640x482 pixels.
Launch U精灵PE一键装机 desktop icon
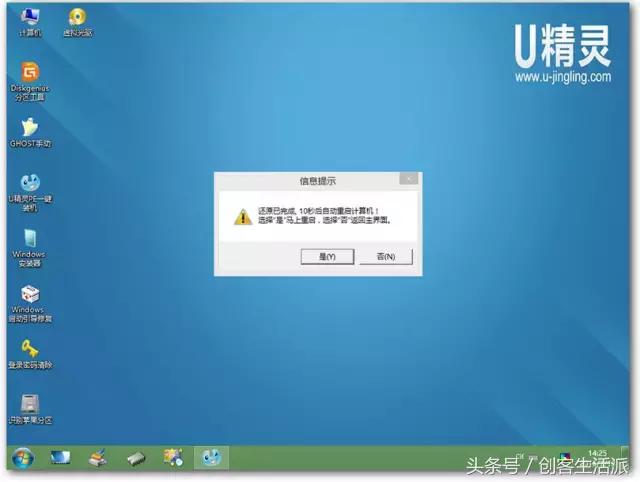pyautogui.click(x=30, y=192)
